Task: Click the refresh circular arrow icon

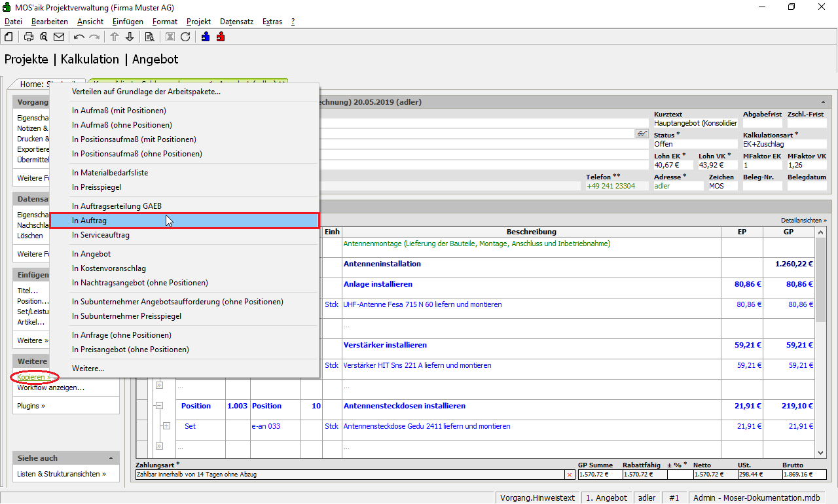Action: coord(185,37)
